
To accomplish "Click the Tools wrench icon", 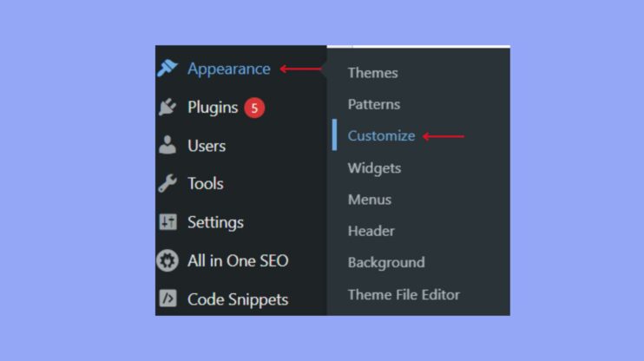I will tap(168, 184).
